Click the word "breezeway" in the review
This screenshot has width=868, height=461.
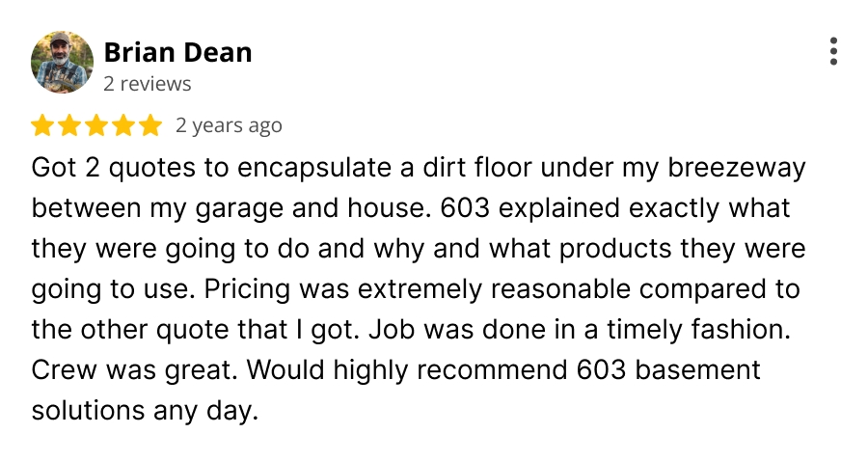737,168
